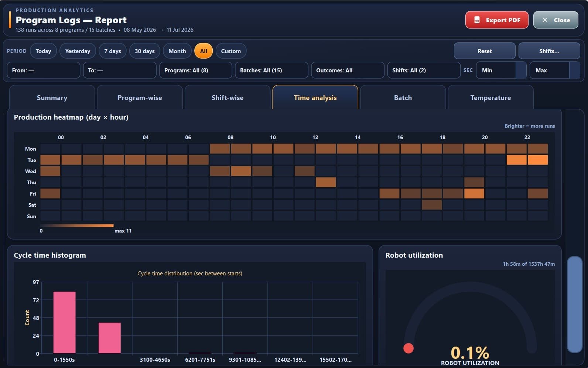Screen dimensions: 588x368
Task: Select the Today period filter
Action: [43, 51]
